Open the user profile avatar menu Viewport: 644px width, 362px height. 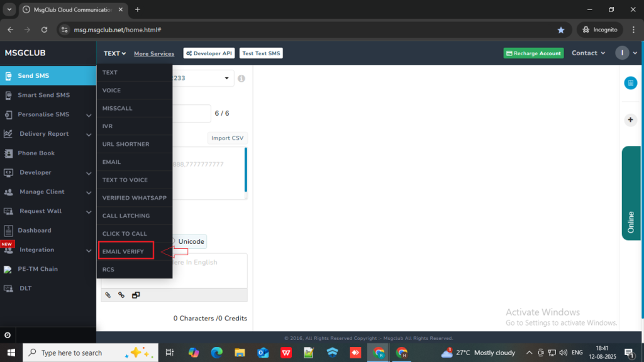pyautogui.click(x=622, y=53)
